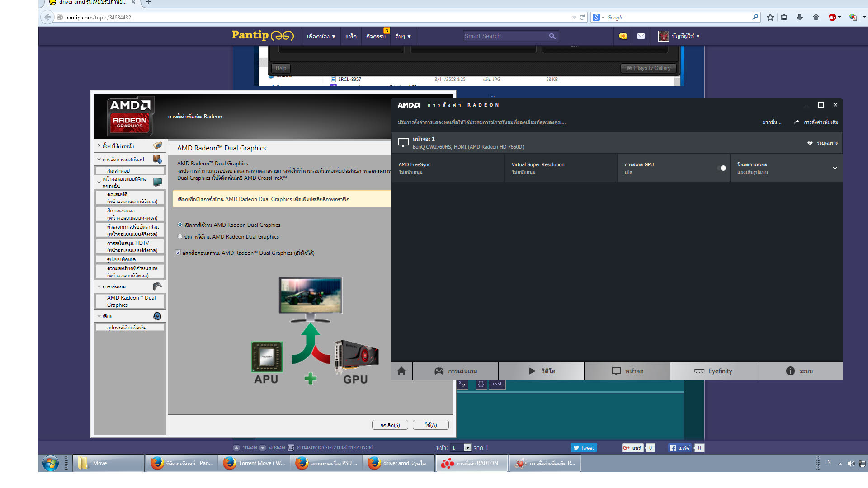Viewport: 868px width, 488px height.
Task: Click inside the Smart Search field
Action: coord(505,36)
